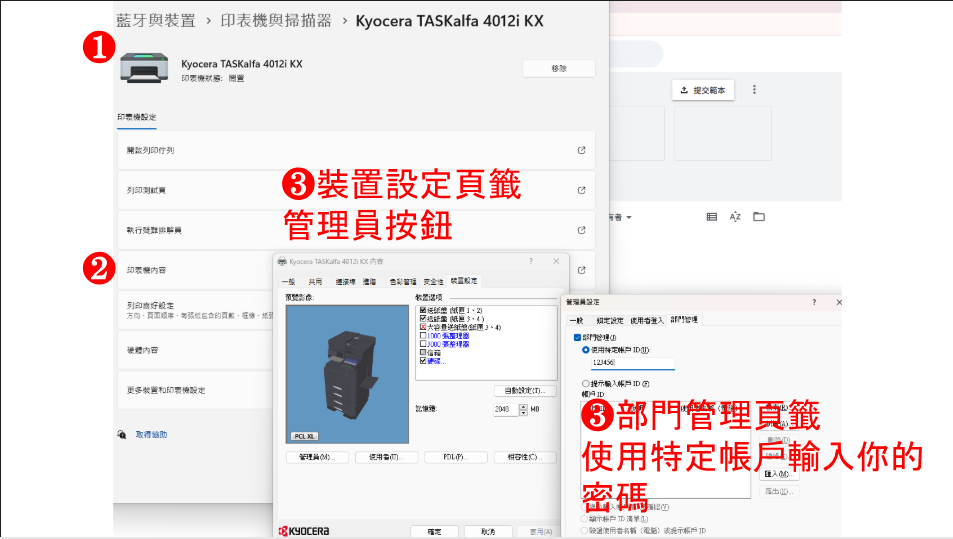Screen dimensions: 953x539
Task: Switch to 使用者登入 tab in 管理員設定
Action: point(647,321)
